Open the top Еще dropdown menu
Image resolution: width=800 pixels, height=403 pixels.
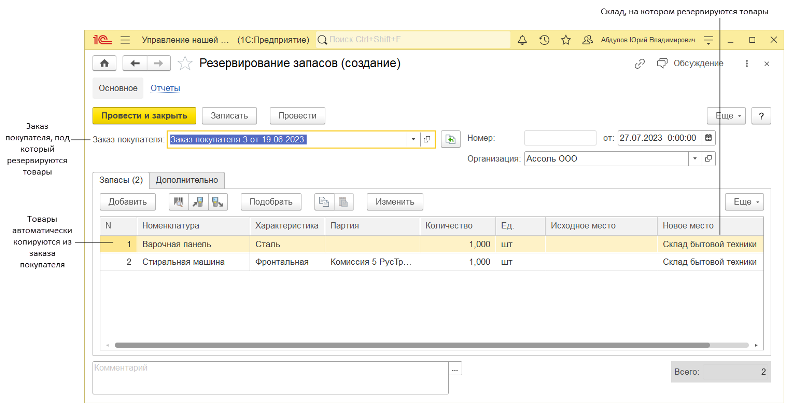[x=727, y=116]
